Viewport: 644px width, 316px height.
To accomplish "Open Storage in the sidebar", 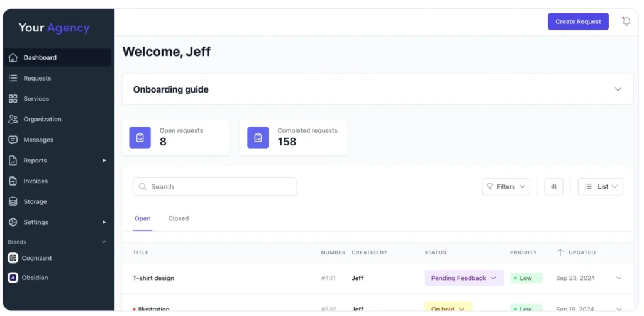I will coord(35,201).
